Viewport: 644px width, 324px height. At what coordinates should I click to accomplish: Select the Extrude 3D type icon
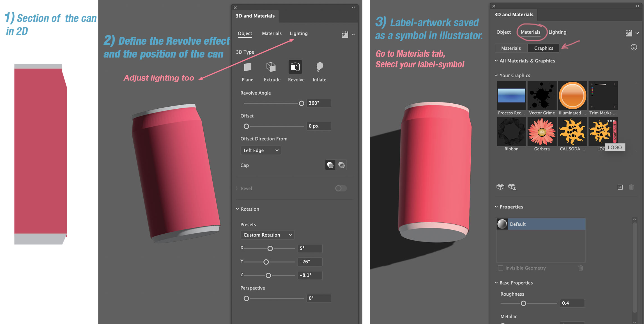(271, 67)
